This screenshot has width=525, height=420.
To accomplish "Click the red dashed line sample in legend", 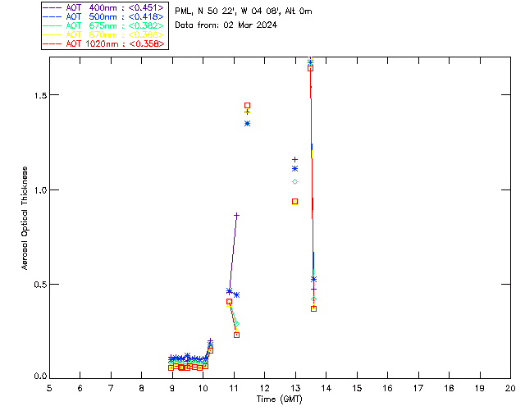I will point(52,43).
